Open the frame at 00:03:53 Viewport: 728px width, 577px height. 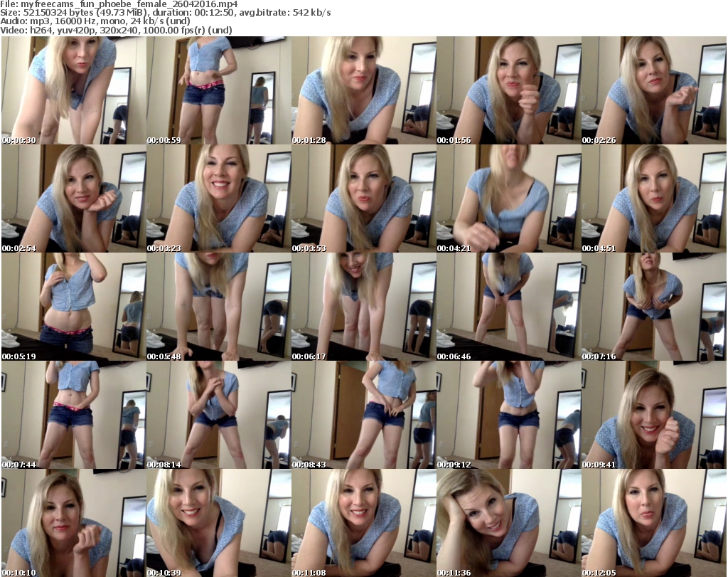(x=363, y=198)
